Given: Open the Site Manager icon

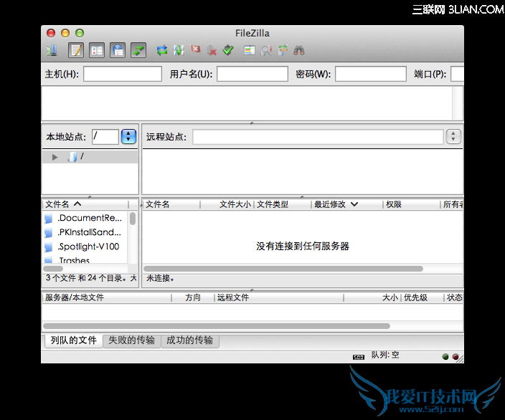Looking at the screenshot, I should (52, 50).
